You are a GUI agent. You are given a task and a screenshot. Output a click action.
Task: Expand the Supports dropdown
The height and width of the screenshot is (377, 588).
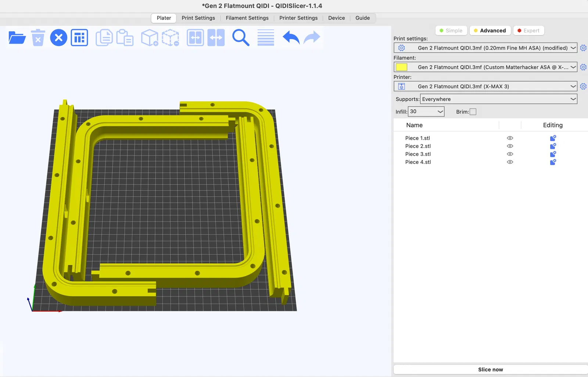(x=498, y=99)
